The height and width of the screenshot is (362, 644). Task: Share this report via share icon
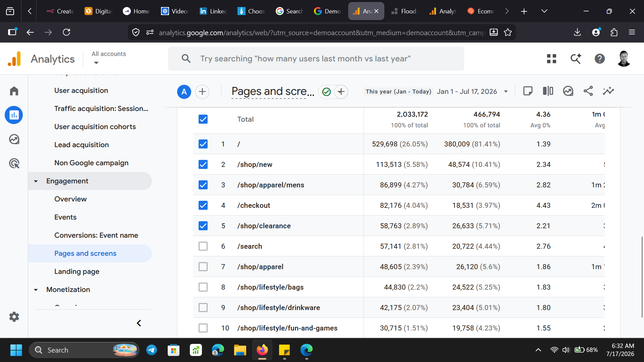[x=588, y=91]
